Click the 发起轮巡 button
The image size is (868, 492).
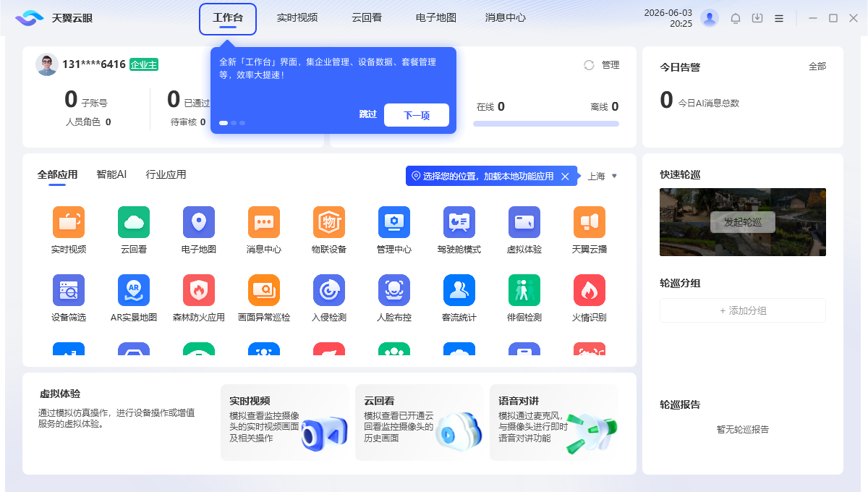coord(743,222)
